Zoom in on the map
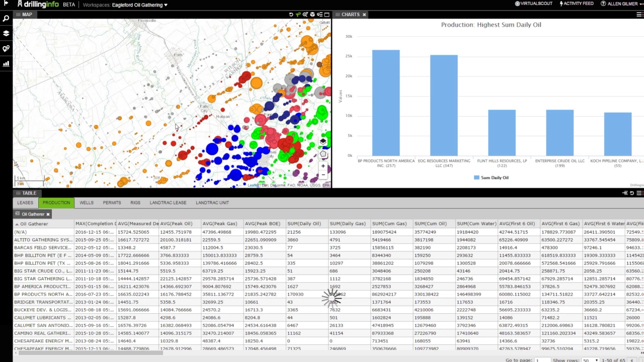Viewport: 644px width, 362px height. click(323, 166)
